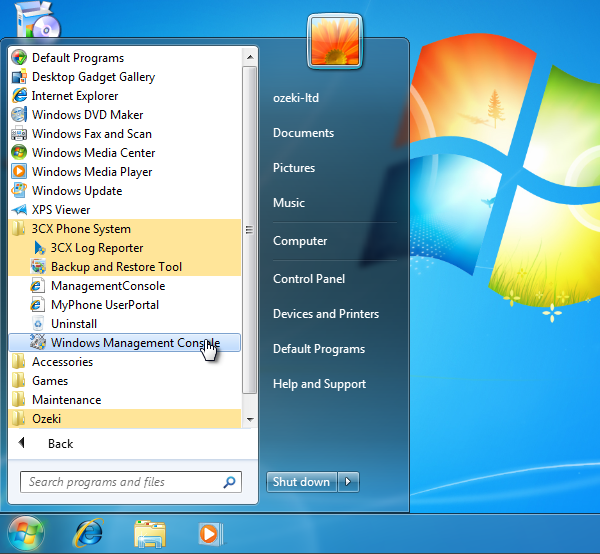Open Windows Explorer from the taskbar
This screenshot has width=600, height=554.
(150, 533)
